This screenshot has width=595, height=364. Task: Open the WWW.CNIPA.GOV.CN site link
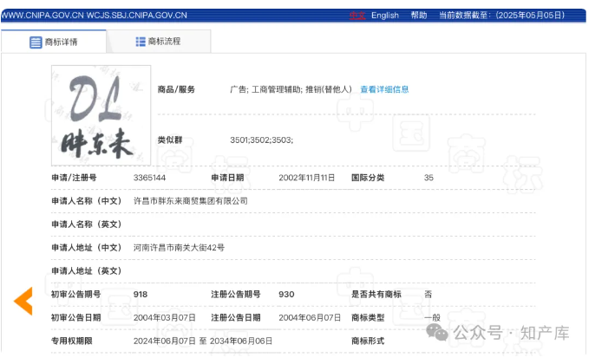[x=42, y=16]
